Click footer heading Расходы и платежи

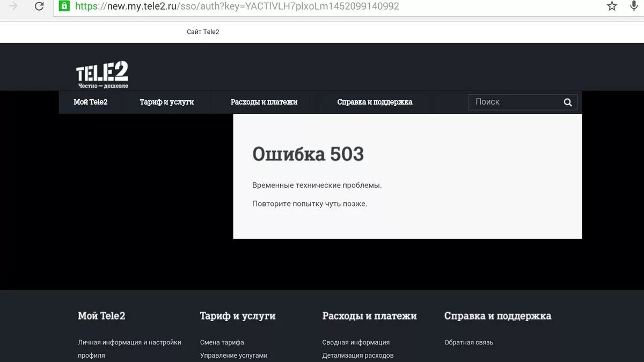point(369,316)
